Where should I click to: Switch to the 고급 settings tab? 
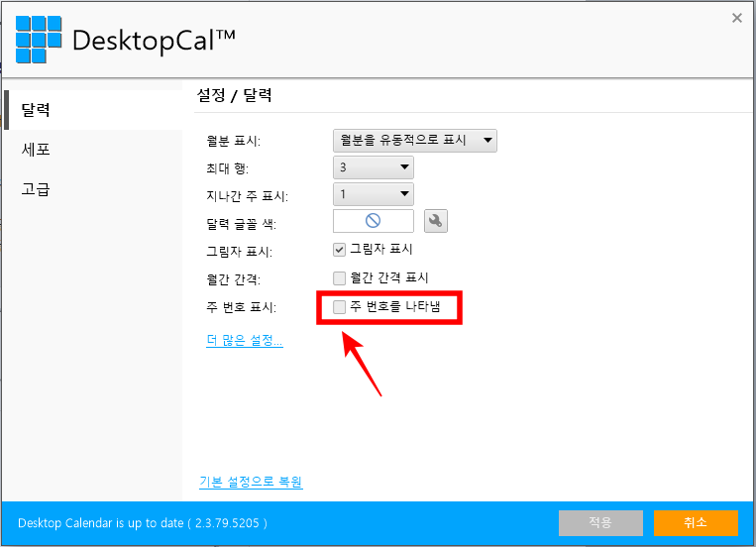(36, 189)
